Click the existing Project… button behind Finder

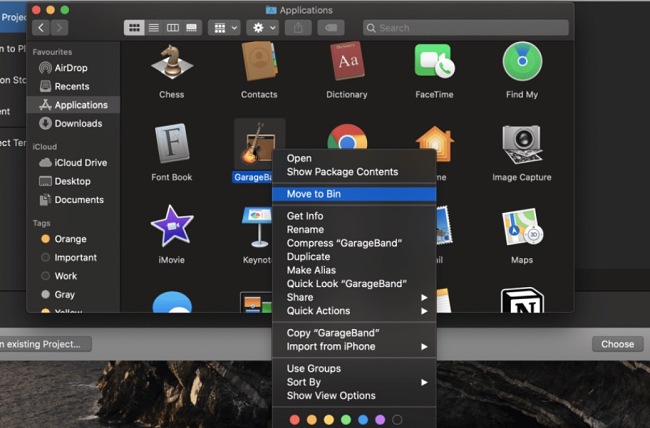pos(46,344)
